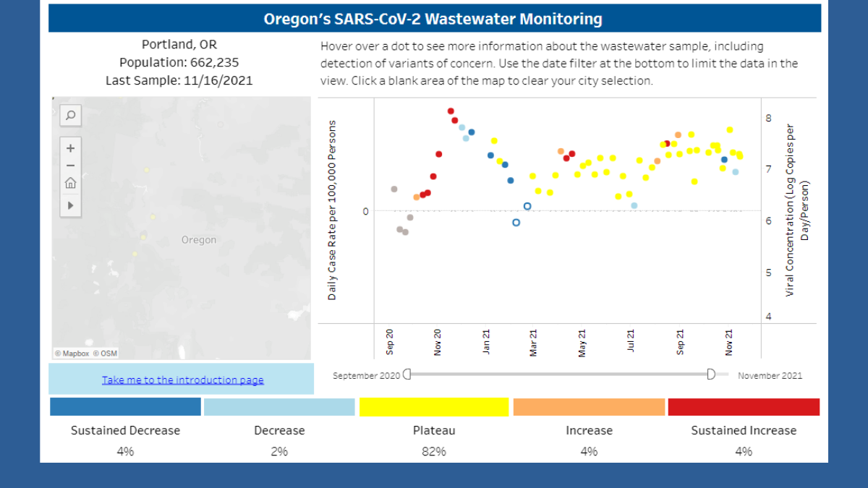Expand the map pan controls arrow
Image resolution: width=868 pixels, height=488 pixels.
click(x=70, y=205)
